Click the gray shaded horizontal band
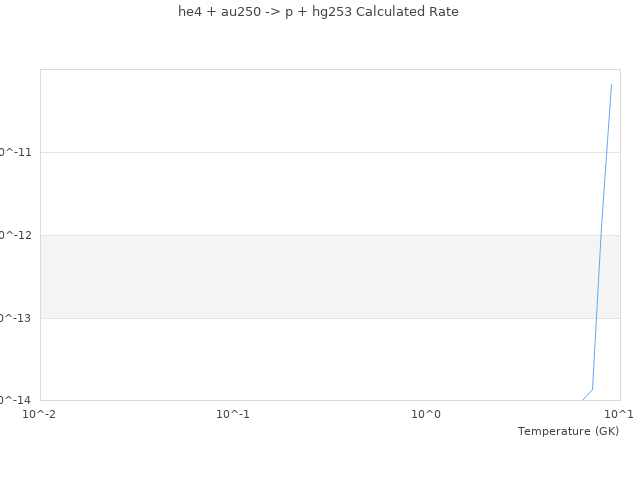This screenshot has width=640, height=480. pyautogui.click(x=300, y=276)
